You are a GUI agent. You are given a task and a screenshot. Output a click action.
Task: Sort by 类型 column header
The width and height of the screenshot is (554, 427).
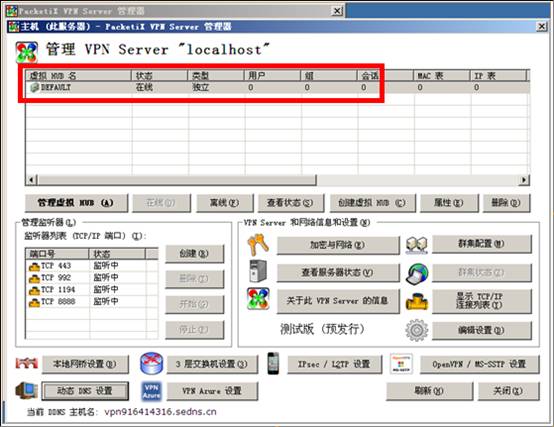(216, 76)
